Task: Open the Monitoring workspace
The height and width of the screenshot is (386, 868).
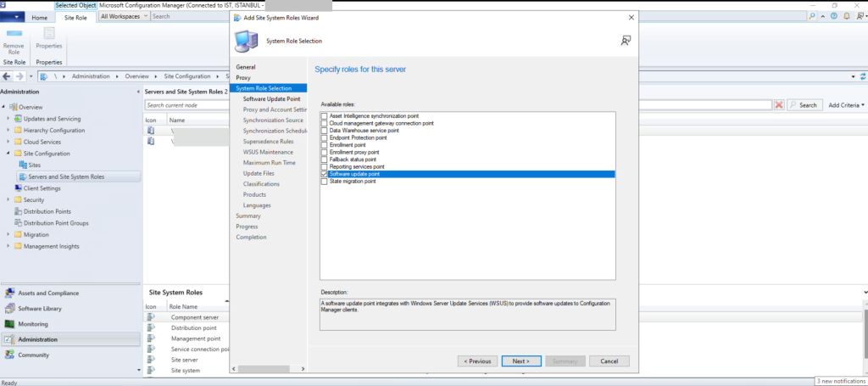Action: pos(33,324)
